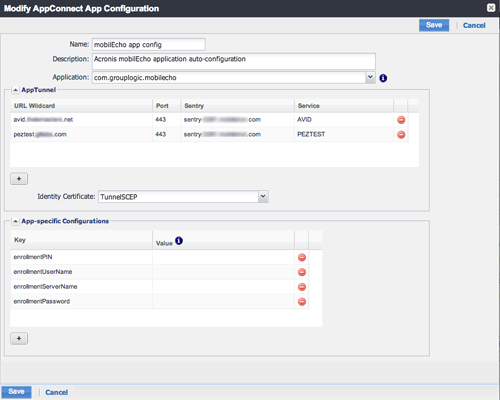This screenshot has height=400, width=500.
Task: Delete the enrollmentUserName key row
Action: point(302,272)
